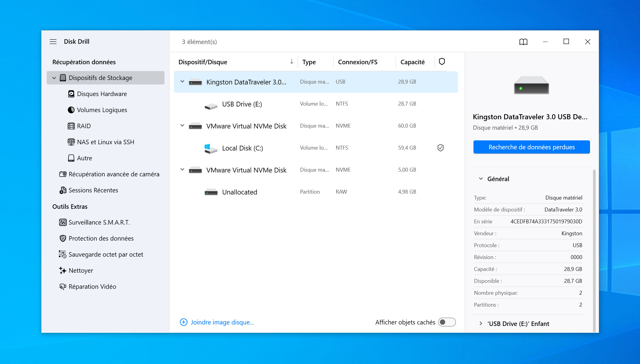Click the camera recovery icon
Screen dimensions: 640x364
pyautogui.click(x=63, y=174)
